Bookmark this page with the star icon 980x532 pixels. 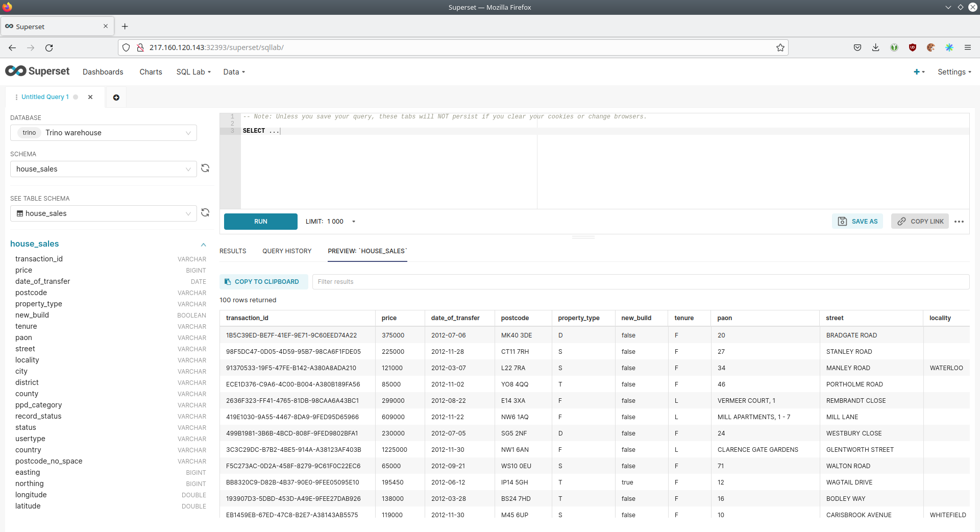[780, 47]
